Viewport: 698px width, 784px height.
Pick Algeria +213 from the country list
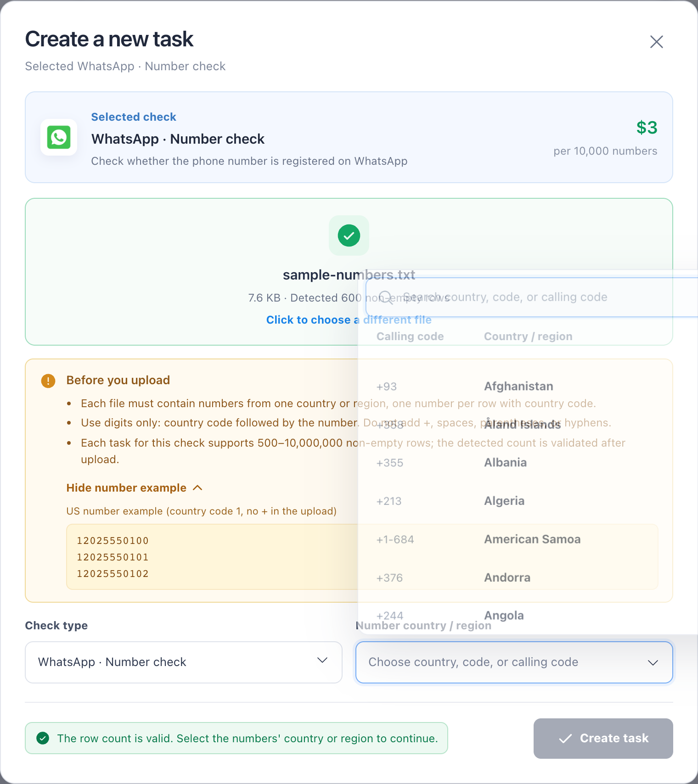[528, 501]
